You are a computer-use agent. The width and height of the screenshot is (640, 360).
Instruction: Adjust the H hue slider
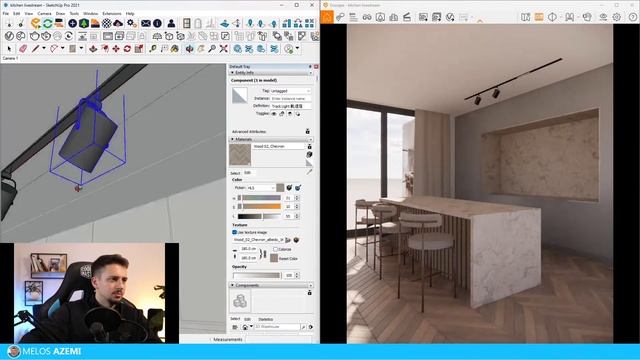[260, 198]
